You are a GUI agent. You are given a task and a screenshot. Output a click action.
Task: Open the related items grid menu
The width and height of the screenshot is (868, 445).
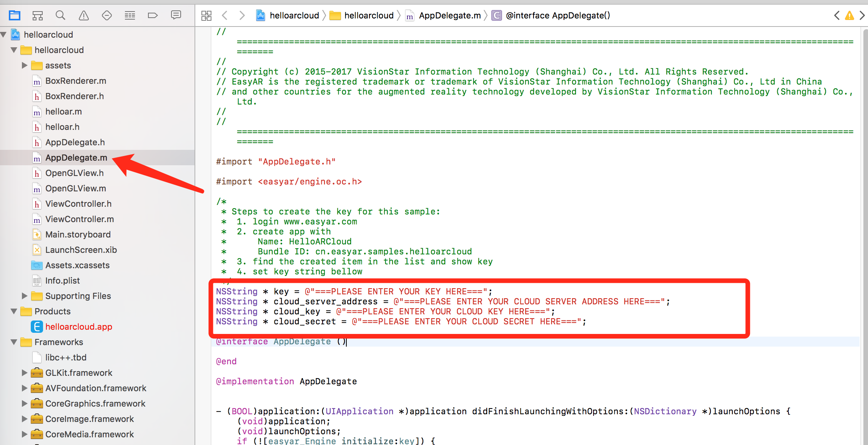(x=206, y=15)
